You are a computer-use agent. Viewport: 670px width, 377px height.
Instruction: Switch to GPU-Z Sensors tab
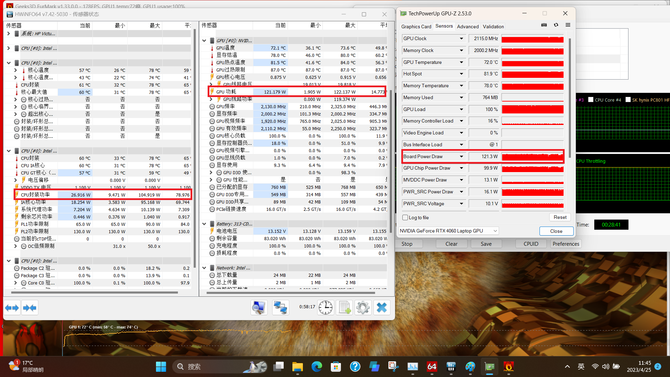(x=444, y=26)
